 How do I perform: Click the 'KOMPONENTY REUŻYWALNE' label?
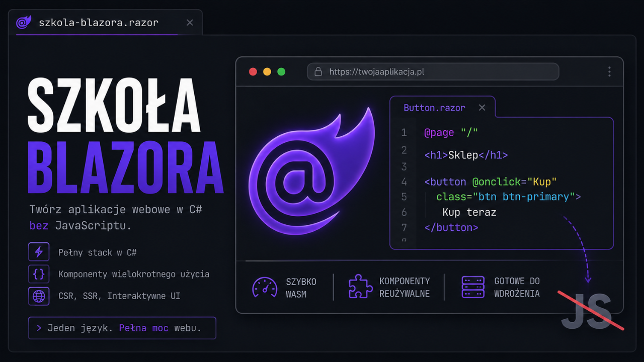(405, 287)
